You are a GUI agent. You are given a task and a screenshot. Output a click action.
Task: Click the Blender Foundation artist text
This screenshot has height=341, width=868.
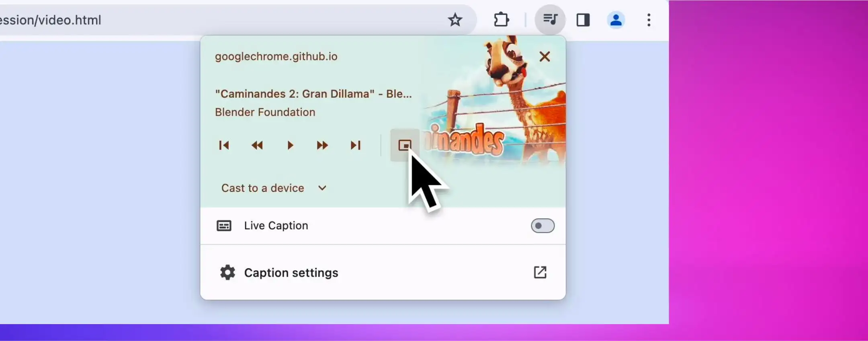tap(265, 112)
